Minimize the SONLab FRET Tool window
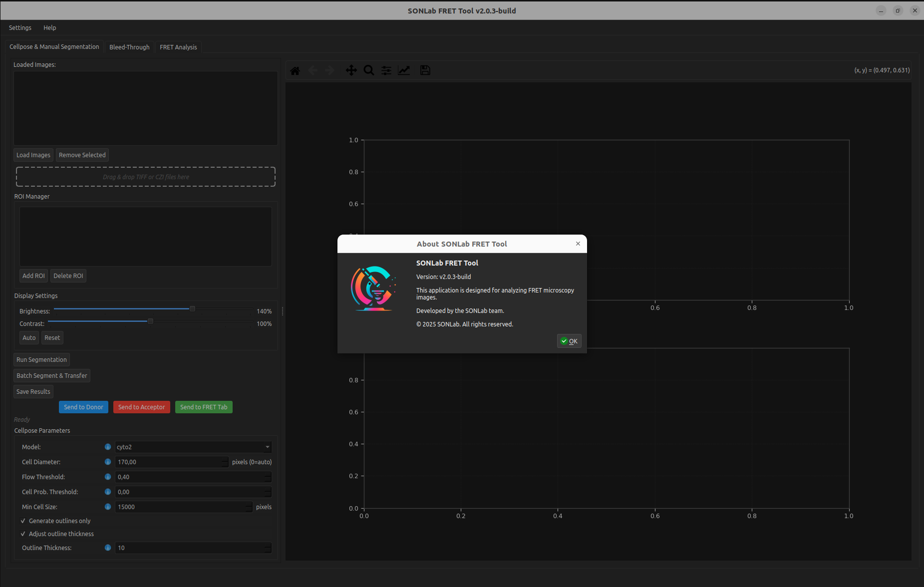The height and width of the screenshot is (587, 924). [x=881, y=10]
